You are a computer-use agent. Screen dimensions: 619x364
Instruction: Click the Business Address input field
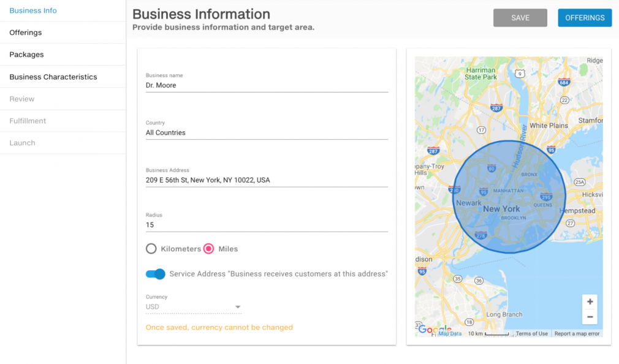tap(267, 180)
